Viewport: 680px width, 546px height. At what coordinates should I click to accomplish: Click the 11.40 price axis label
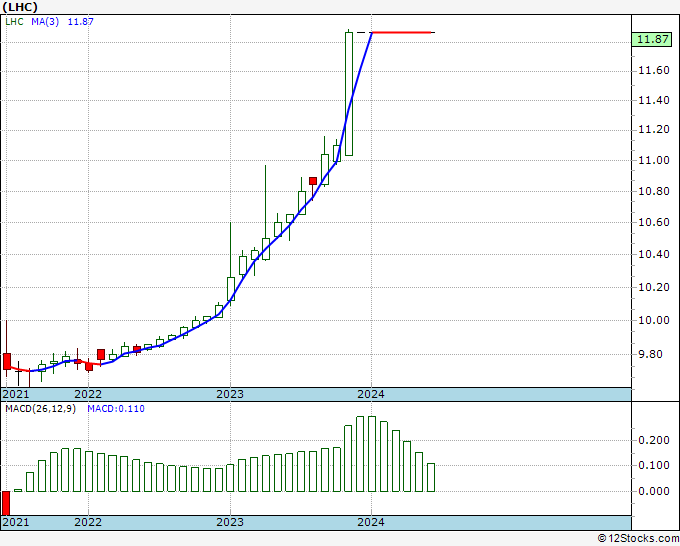(654, 100)
